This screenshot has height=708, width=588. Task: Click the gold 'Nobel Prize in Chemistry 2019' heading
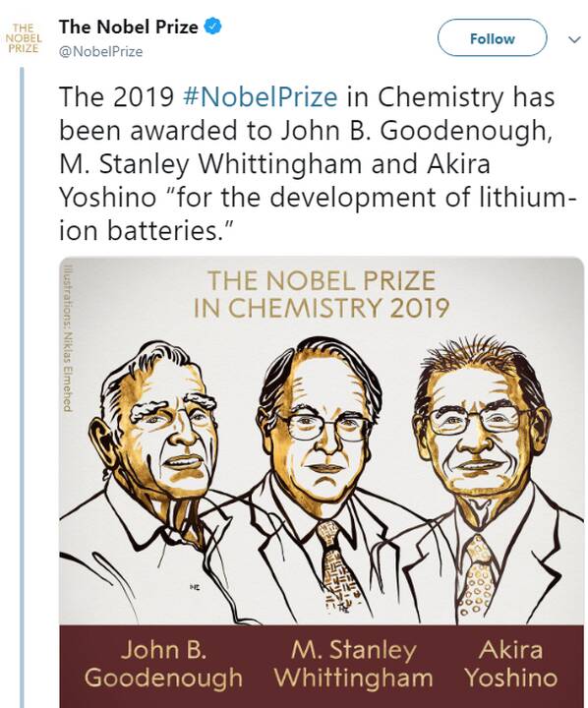[x=322, y=294]
